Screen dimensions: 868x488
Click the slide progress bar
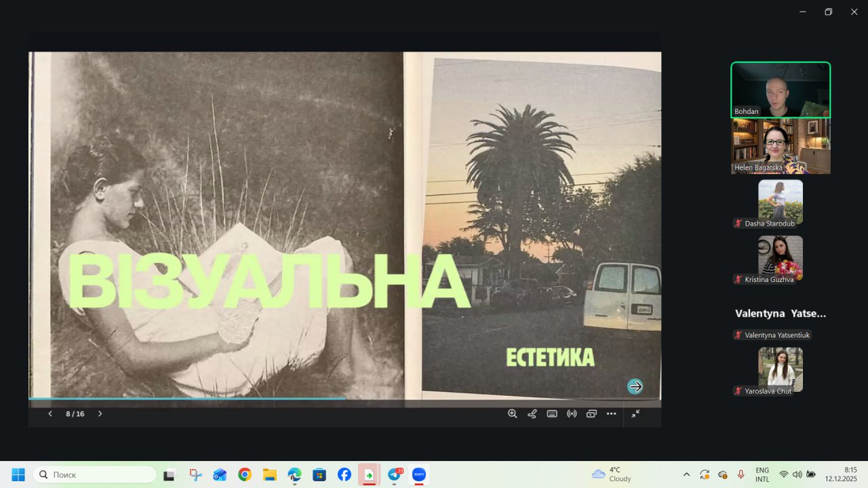click(x=203, y=399)
